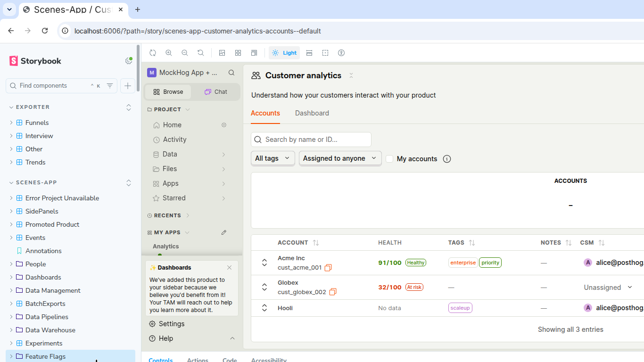This screenshot has width=644, height=362.
Task: Click the remount component reload icon
Action: coord(153,53)
